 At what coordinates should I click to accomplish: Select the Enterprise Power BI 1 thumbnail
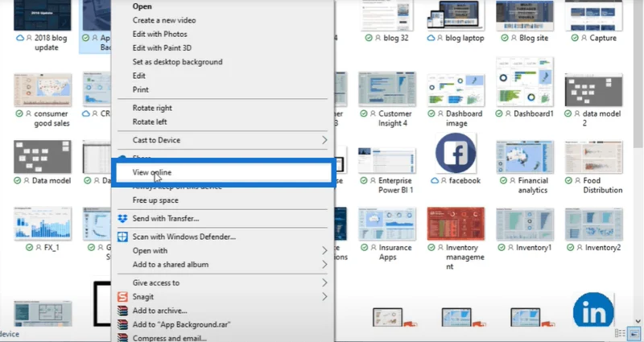click(387, 161)
